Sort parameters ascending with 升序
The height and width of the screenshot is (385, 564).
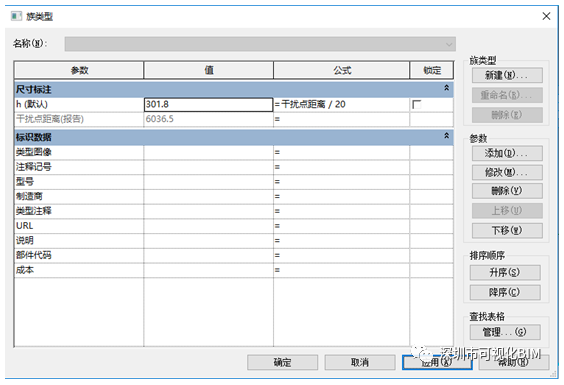click(505, 272)
